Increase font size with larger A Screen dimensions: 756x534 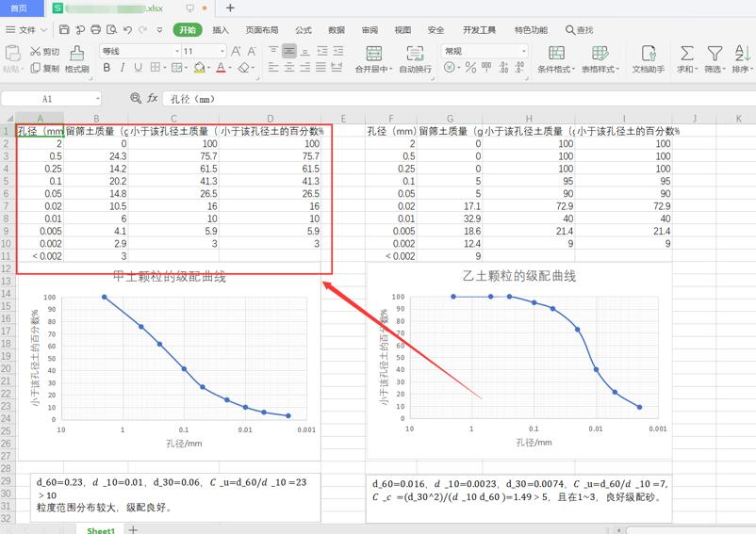236,51
